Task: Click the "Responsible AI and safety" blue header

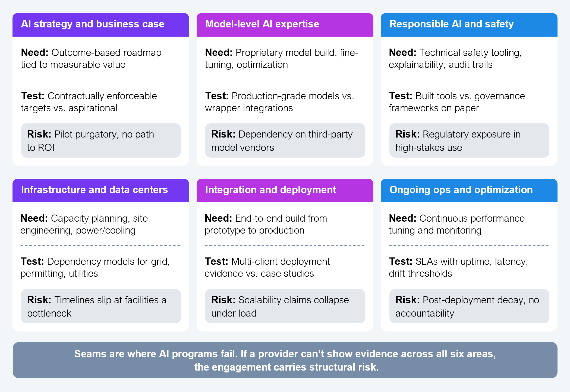Action: 469,24
